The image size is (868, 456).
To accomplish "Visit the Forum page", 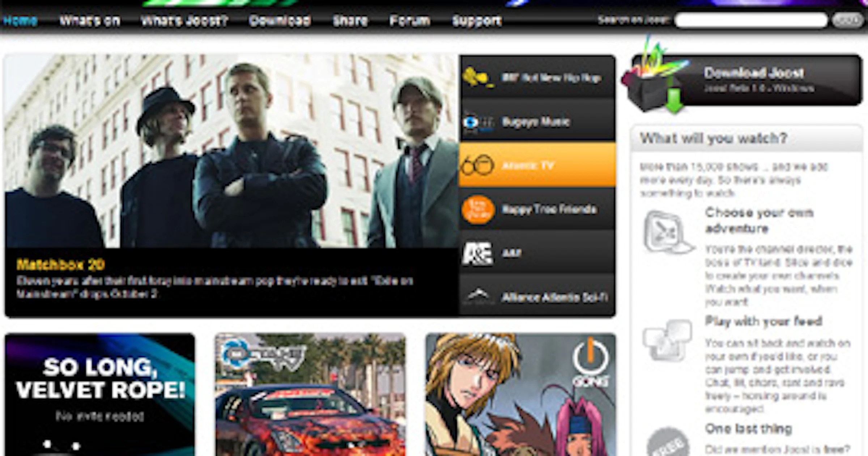I will click(410, 21).
